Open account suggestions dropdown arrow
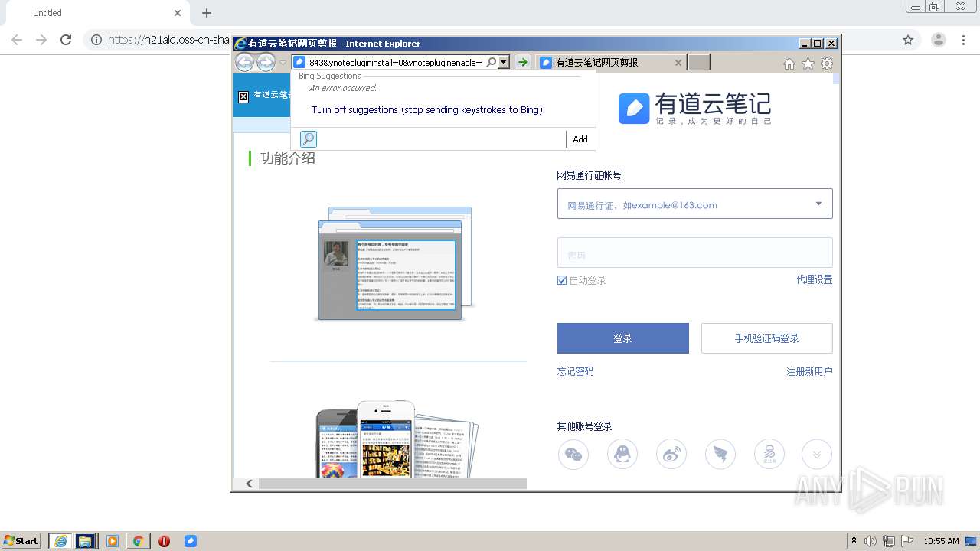980x551 pixels. 818,204
